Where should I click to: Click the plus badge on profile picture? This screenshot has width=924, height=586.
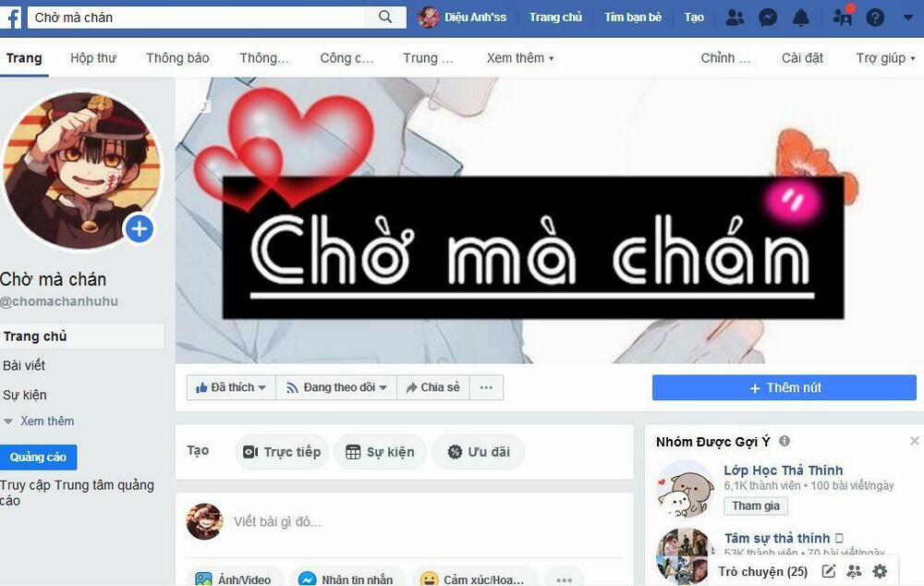click(140, 228)
